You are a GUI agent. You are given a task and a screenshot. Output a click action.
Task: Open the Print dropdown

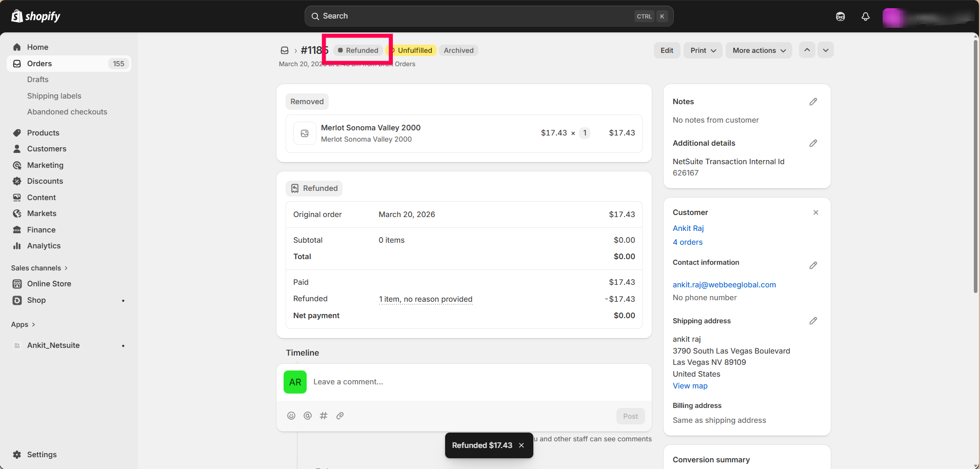[x=703, y=50]
